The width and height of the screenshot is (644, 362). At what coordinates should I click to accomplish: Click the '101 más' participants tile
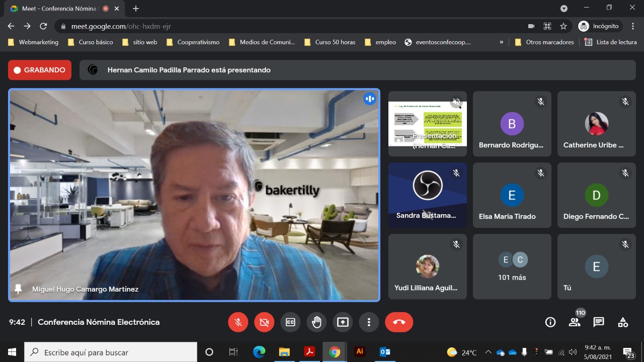512,266
